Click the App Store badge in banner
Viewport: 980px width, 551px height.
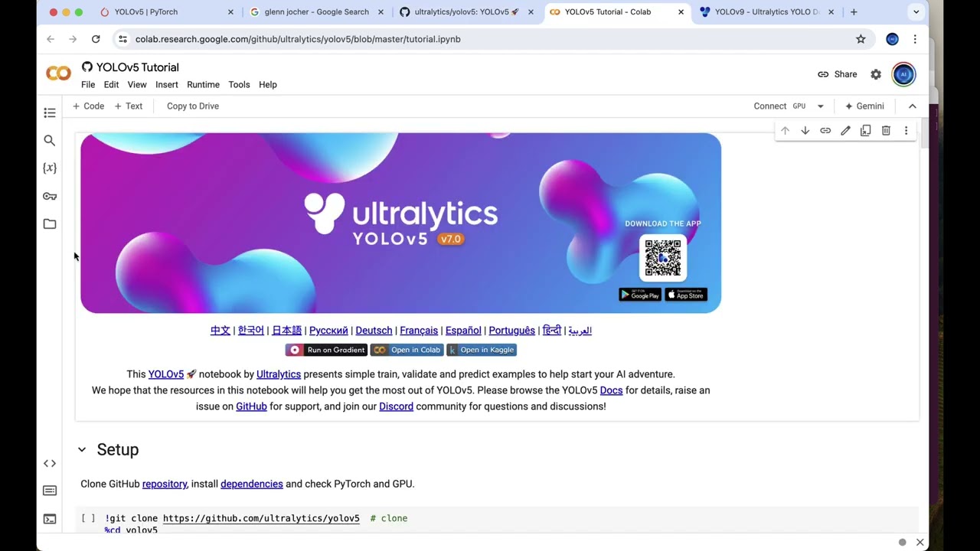click(x=686, y=295)
